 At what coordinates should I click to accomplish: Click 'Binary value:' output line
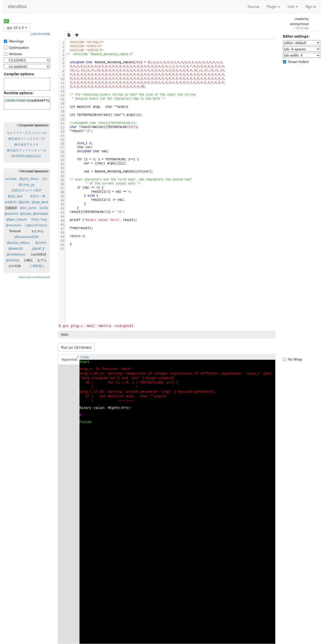point(105,408)
